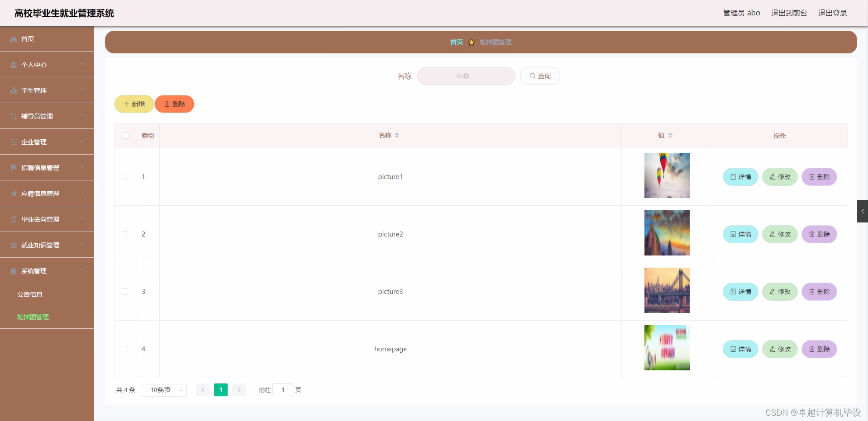Screen dimensions: 868x421
Task: Open 个人中心 personal center via its icon
Action: [x=13, y=64]
